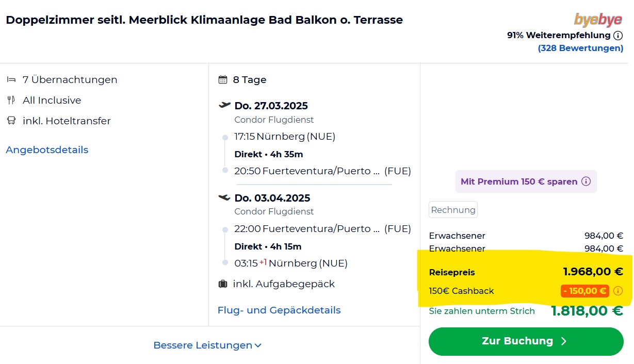Click the info icon beside Premium savings

[586, 181]
